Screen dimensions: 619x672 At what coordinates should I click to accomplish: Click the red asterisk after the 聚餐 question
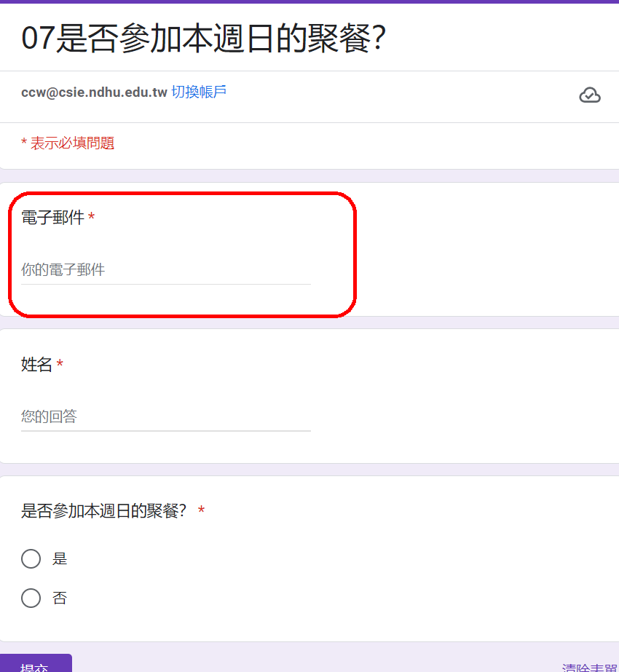tap(201, 511)
